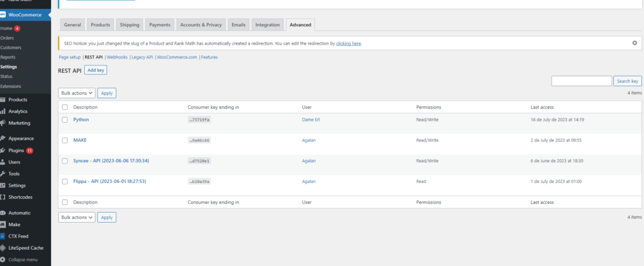This screenshot has width=644, height=266.
Task: Switch to the Payments tab
Action: point(160,25)
